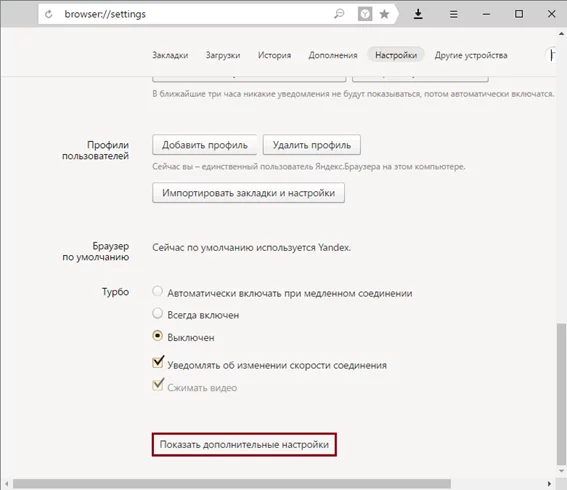Open the hamburger browser menu
This screenshot has height=490, width=567.
click(453, 14)
